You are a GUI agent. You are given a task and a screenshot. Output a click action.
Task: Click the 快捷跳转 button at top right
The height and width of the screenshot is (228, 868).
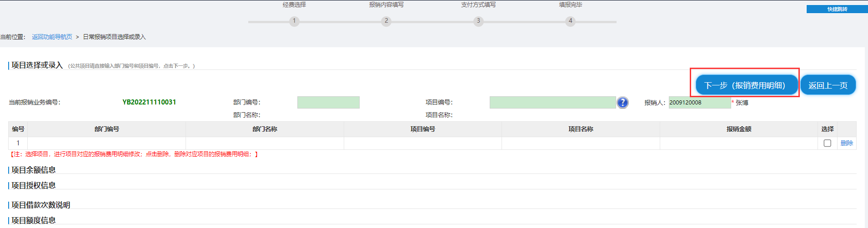[837, 9]
